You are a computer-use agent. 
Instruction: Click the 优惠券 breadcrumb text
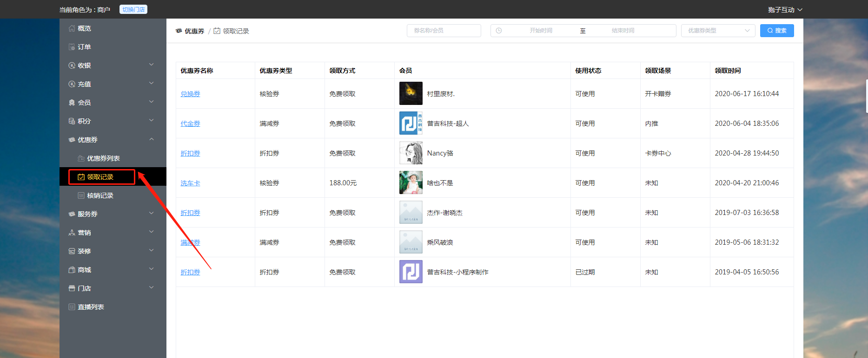tap(194, 31)
